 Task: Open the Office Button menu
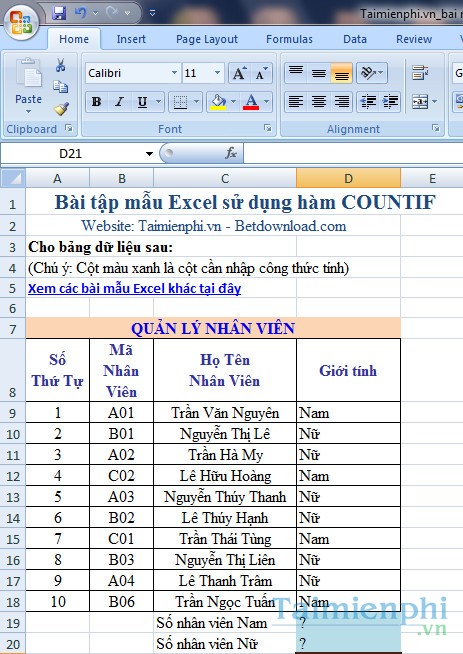pyautogui.click(x=21, y=21)
